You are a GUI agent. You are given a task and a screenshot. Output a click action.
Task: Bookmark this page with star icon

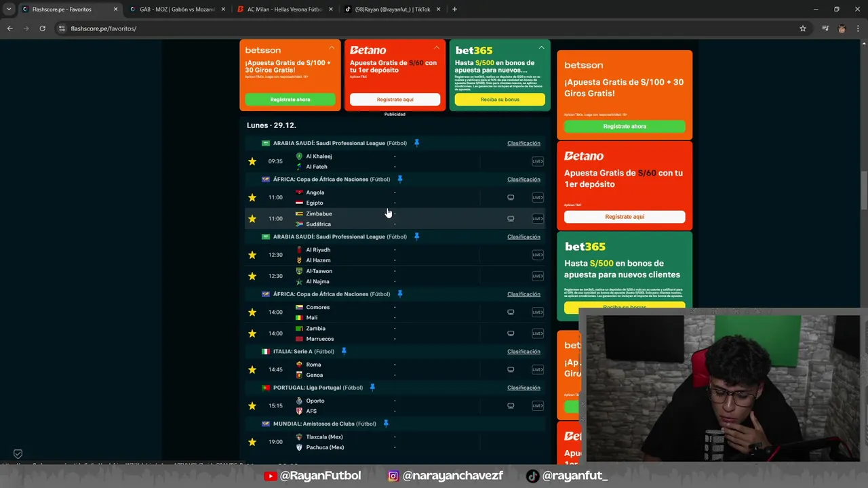(x=803, y=28)
